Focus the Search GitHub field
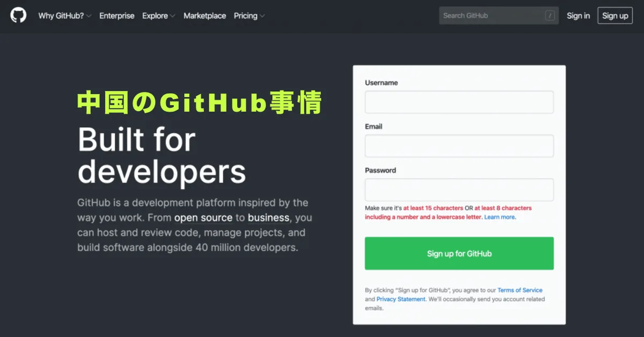 (x=499, y=16)
